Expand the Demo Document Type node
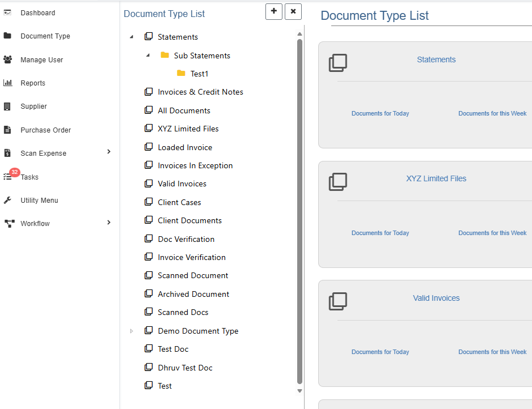 [x=132, y=331]
